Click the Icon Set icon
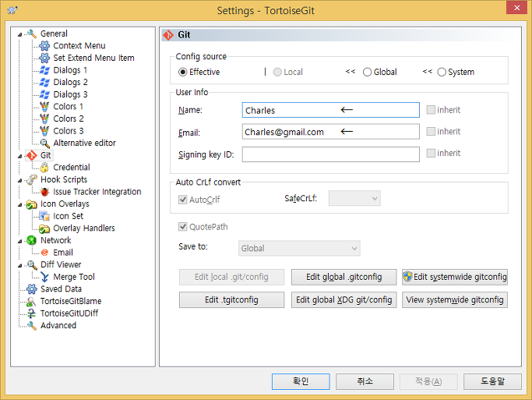The width and height of the screenshot is (532, 400). coord(44,216)
